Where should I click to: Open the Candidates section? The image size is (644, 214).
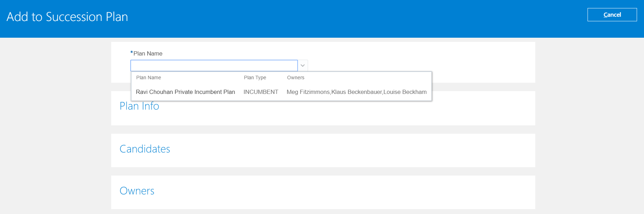pos(145,149)
